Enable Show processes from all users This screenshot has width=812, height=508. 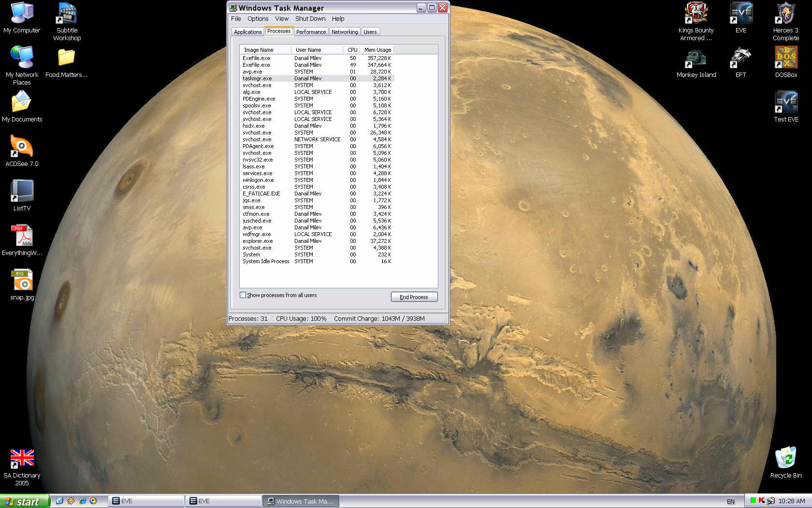(x=243, y=295)
